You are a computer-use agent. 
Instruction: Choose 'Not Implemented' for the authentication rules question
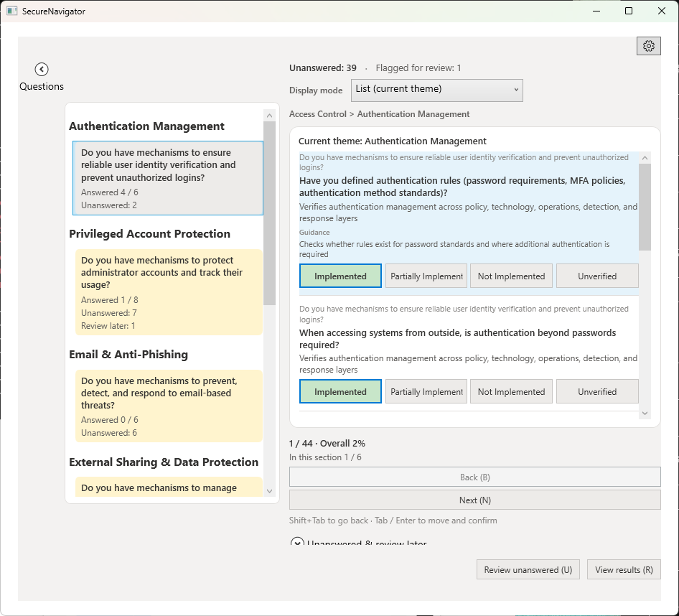[511, 276]
